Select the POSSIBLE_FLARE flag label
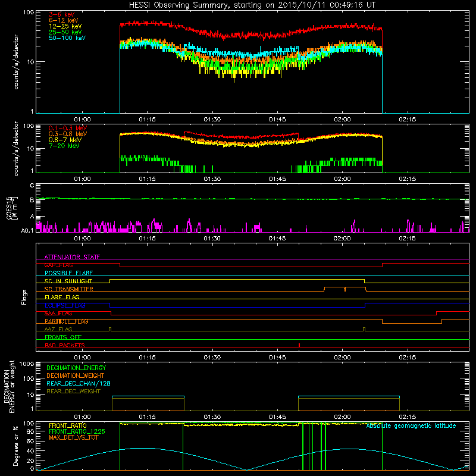Image resolution: width=476 pixels, height=476 pixels. (x=68, y=273)
